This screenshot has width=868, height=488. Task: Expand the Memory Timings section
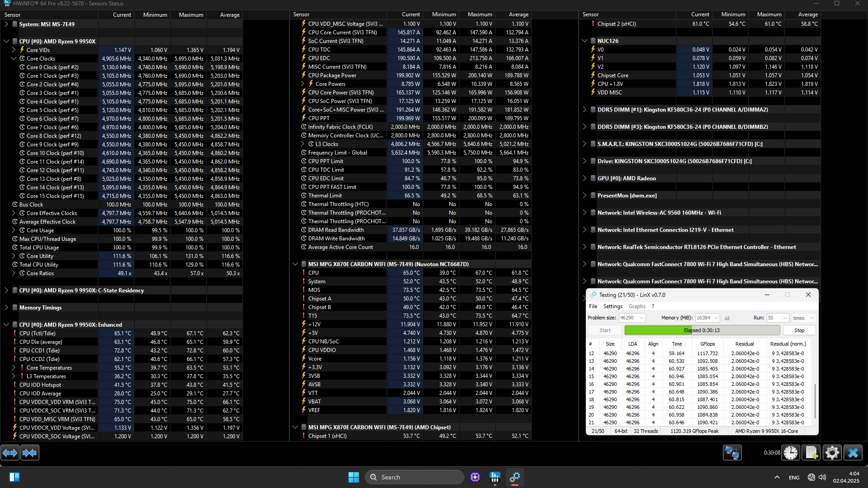(6, 308)
